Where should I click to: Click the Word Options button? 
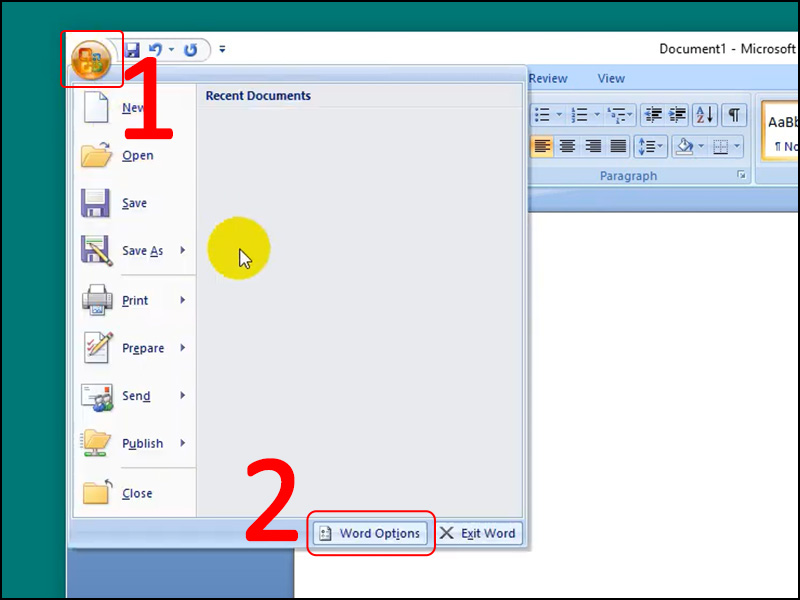coord(371,534)
